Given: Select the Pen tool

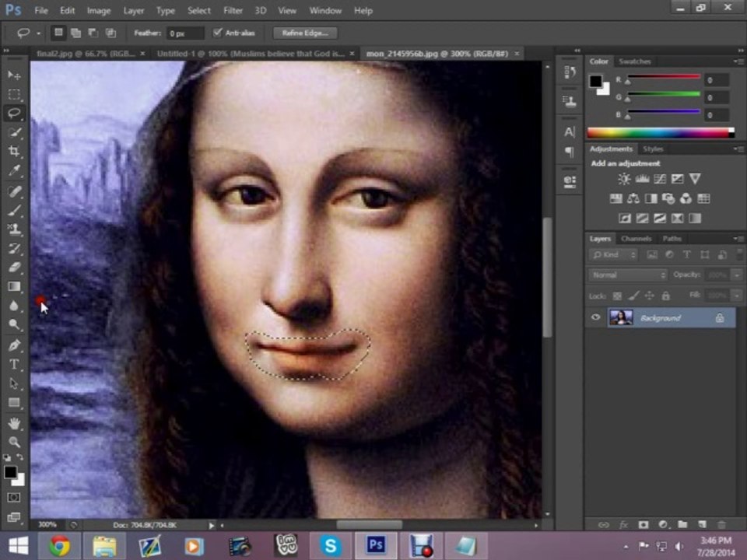Looking at the screenshot, I should [14, 345].
